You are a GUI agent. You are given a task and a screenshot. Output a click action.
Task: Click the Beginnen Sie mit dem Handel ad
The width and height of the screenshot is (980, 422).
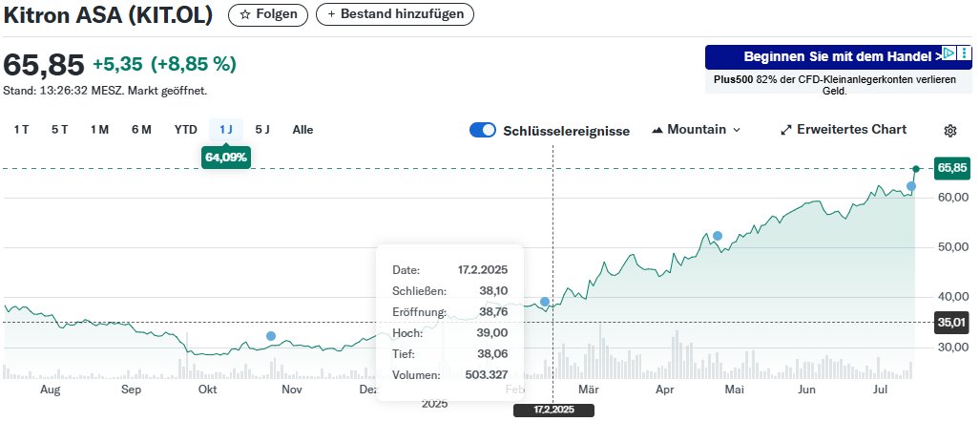pos(839,57)
